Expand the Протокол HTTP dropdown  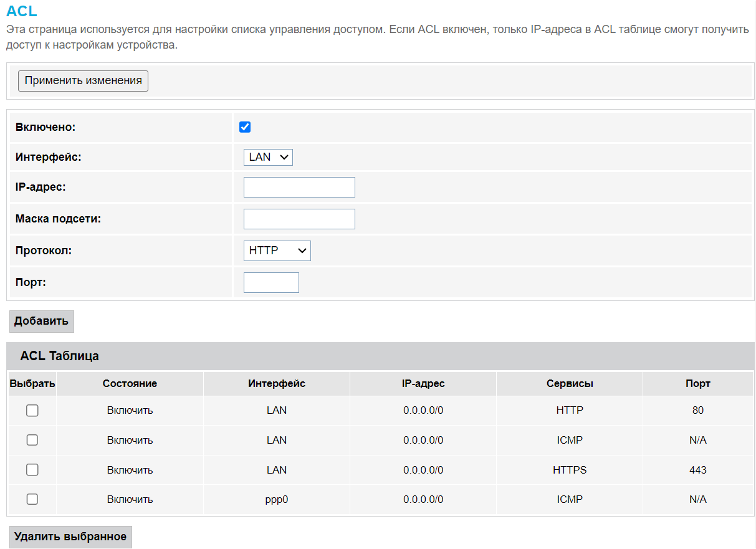(277, 251)
